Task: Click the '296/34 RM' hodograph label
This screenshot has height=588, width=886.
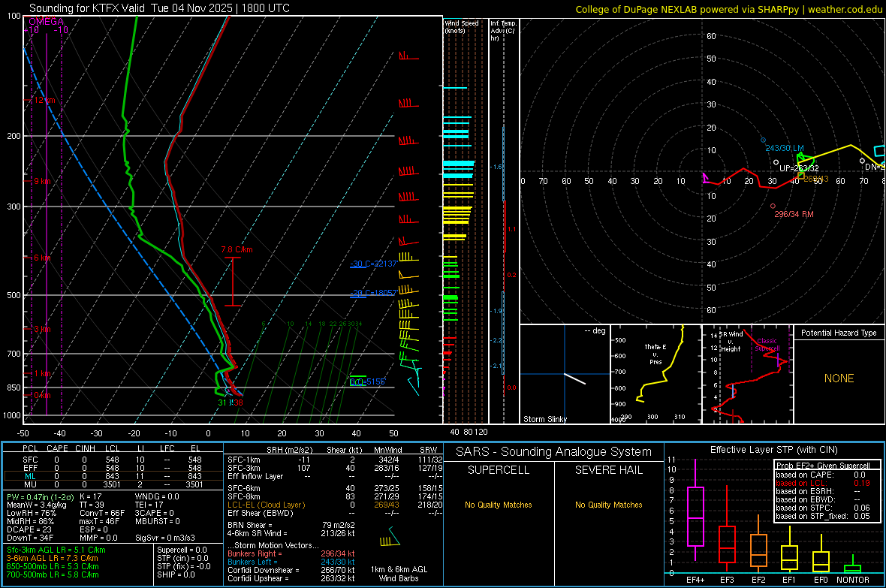Action: [794, 214]
